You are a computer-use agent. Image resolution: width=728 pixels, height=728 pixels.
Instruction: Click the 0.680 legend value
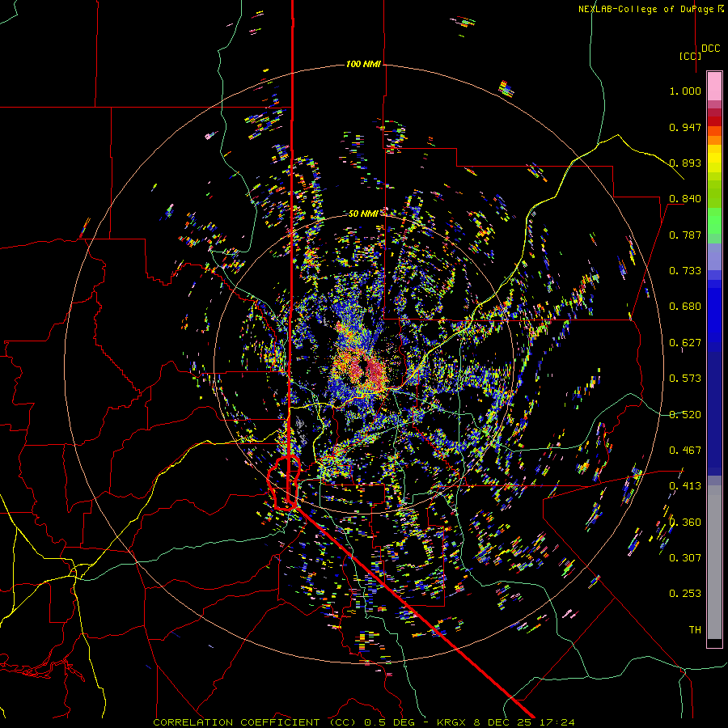685,307
